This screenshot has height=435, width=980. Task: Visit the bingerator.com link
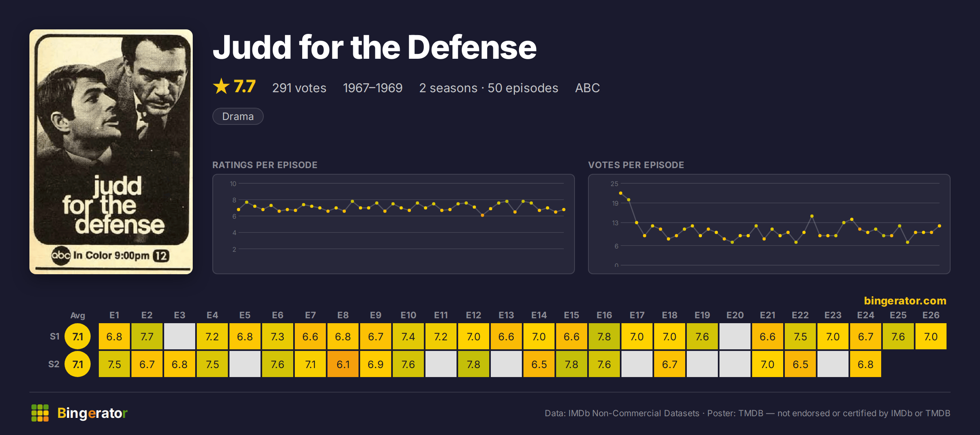click(905, 301)
